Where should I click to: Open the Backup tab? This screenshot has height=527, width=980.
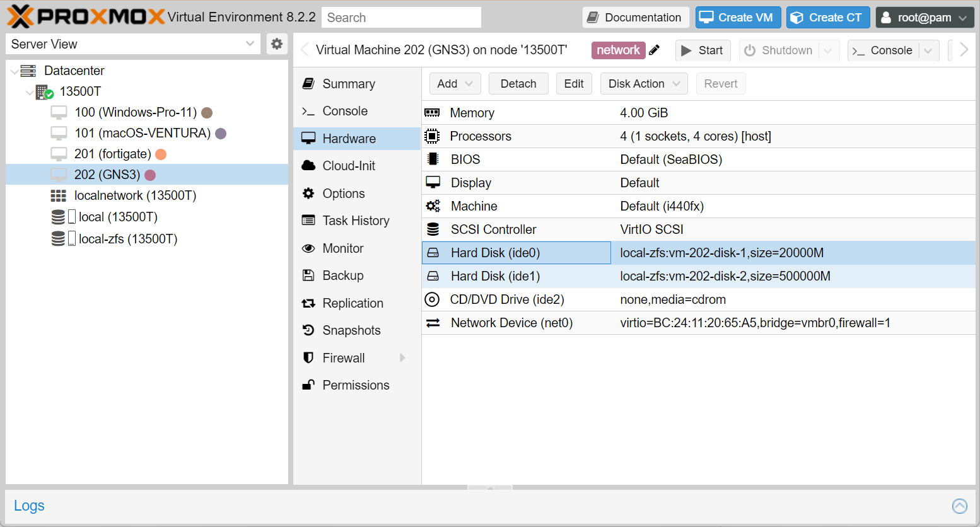coord(357,275)
